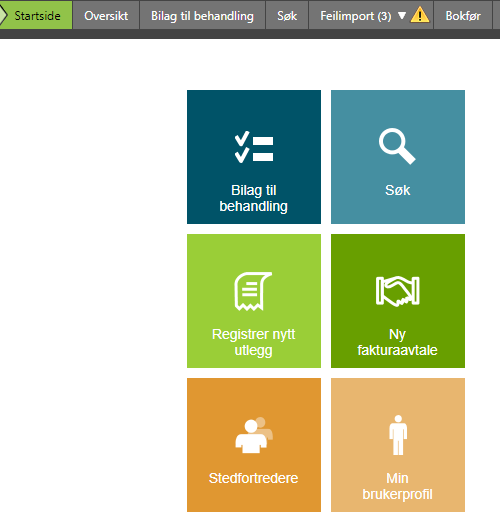Click the receipt icon for Registrer nytt utlegg
The height and width of the screenshot is (524, 500).
point(253,291)
